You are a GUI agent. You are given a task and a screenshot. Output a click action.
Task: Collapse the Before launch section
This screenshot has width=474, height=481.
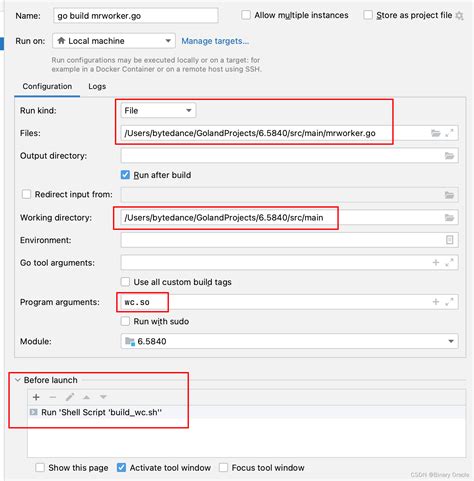click(x=18, y=380)
